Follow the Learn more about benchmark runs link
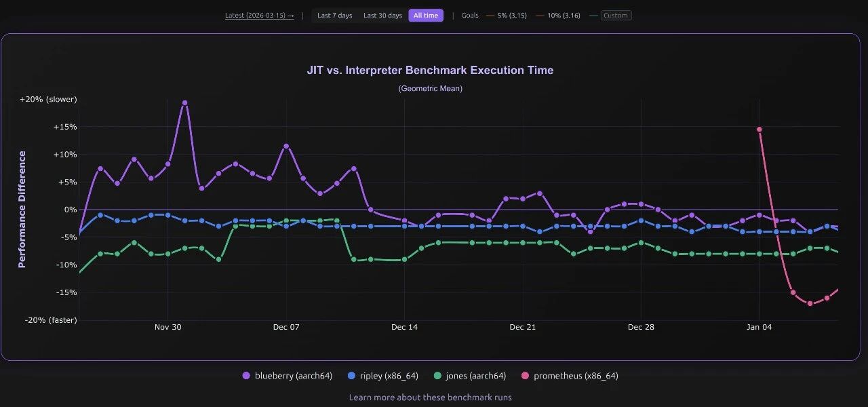Viewport: 868px width, 407px height. coord(429,397)
